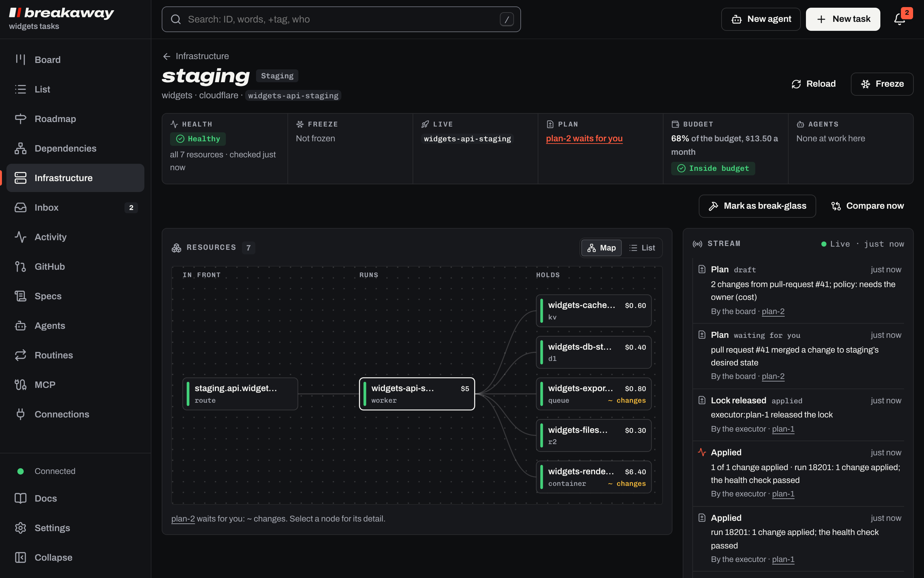The width and height of the screenshot is (924, 578).
Task: Open Settings gear in sidebar
Action: (75, 528)
